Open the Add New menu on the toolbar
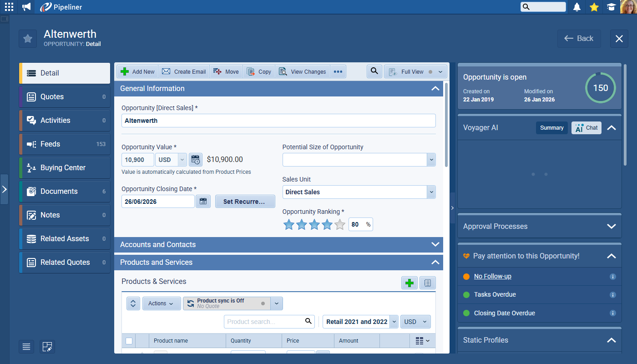637x364 pixels. point(137,71)
